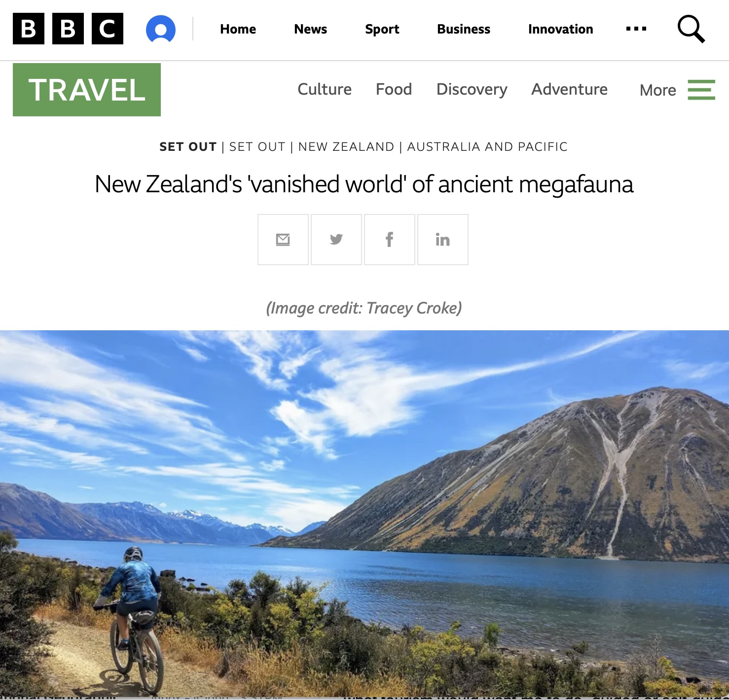Click the green TRAVEL banner
The image size is (729, 700).
(x=87, y=90)
